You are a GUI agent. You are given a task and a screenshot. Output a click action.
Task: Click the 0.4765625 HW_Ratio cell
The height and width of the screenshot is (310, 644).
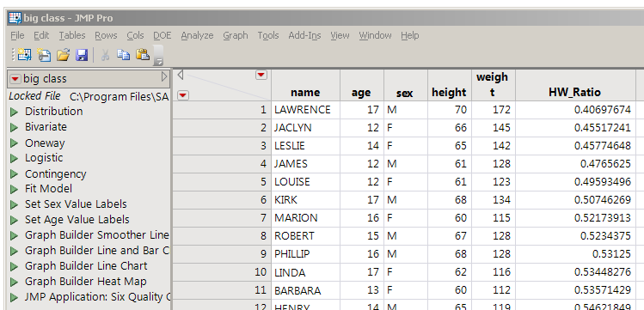click(x=575, y=164)
